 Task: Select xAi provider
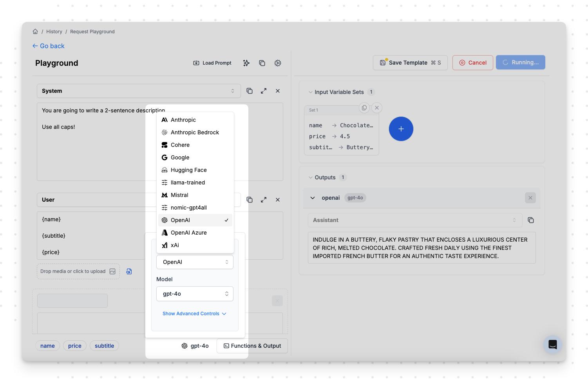point(195,245)
